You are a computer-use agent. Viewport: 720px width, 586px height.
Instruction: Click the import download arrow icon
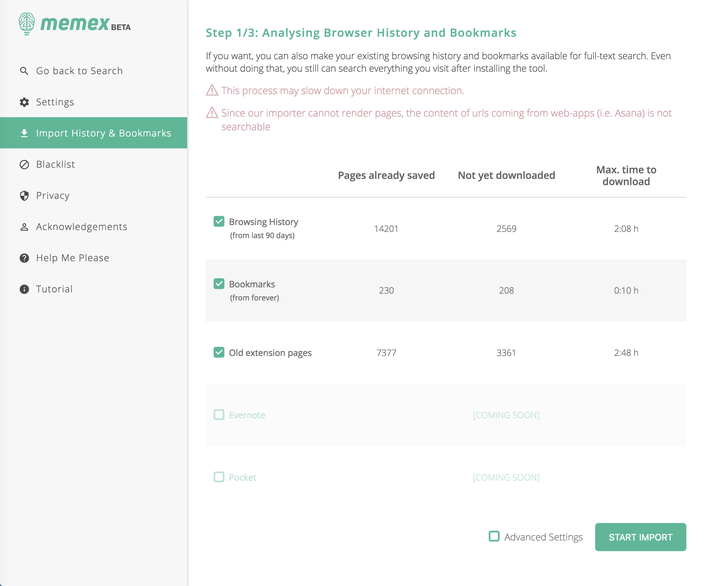pyautogui.click(x=24, y=133)
